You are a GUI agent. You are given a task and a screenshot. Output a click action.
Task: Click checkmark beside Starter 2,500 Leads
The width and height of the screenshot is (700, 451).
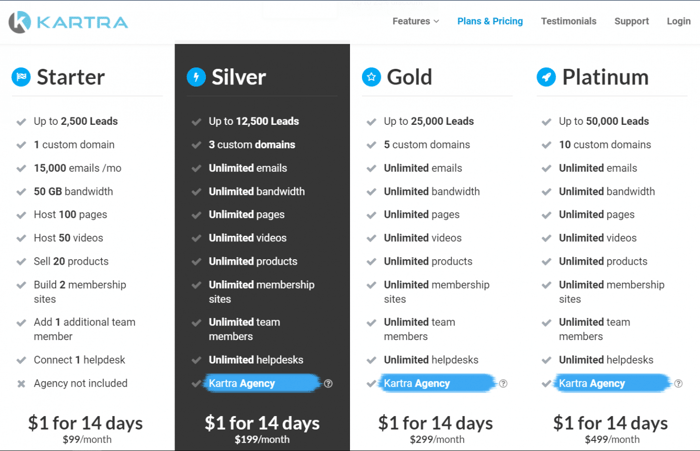pyautogui.click(x=21, y=122)
